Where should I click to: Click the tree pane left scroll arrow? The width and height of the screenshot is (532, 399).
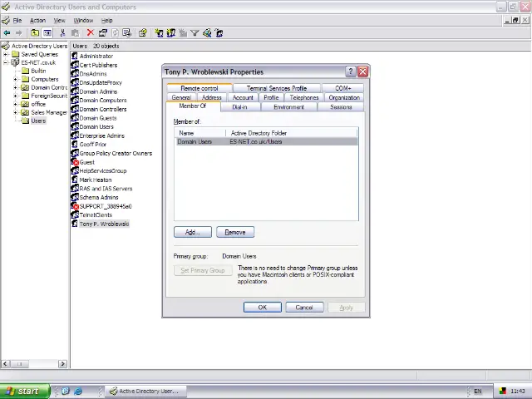coord(5,364)
